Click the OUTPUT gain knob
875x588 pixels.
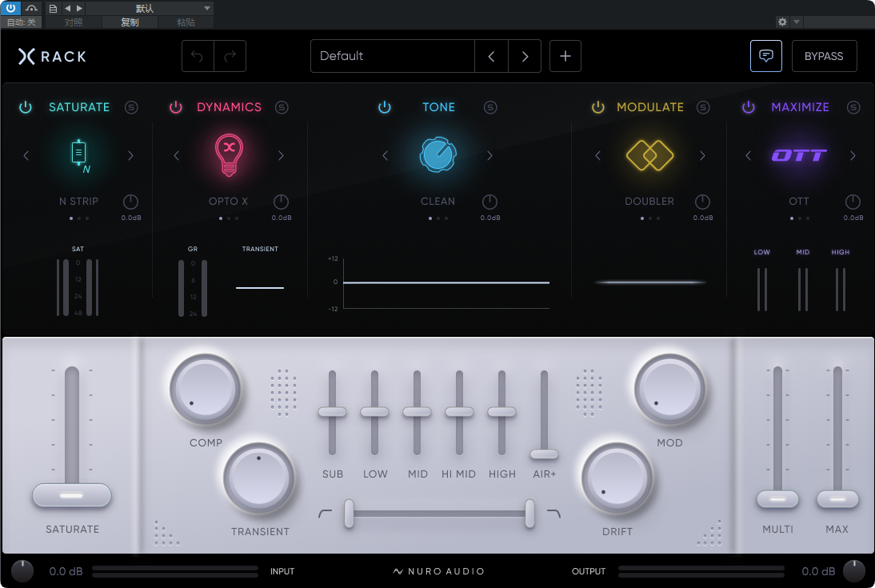click(x=853, y=570)
